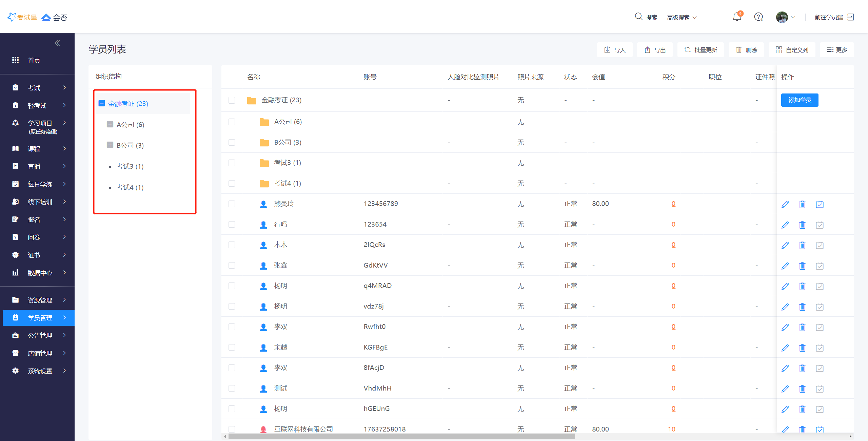
Task: Tick the checkbox for 宋越 row
Action: click(x=232, y=348)
